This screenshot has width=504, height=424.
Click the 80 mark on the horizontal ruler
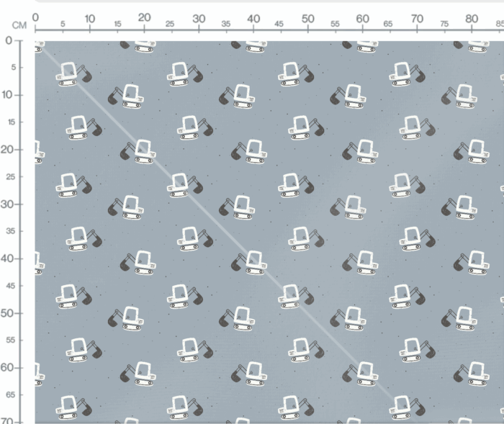click(x=472, y=19)
